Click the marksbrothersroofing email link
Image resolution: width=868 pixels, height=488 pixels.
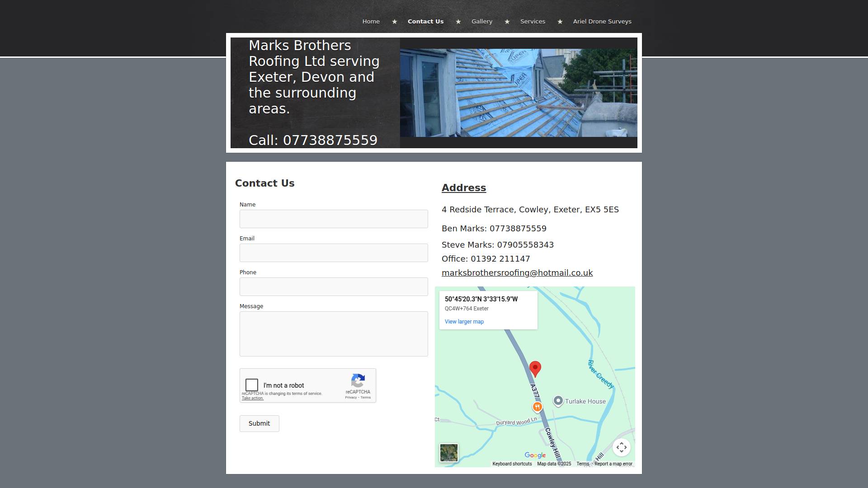coord(517,273)
